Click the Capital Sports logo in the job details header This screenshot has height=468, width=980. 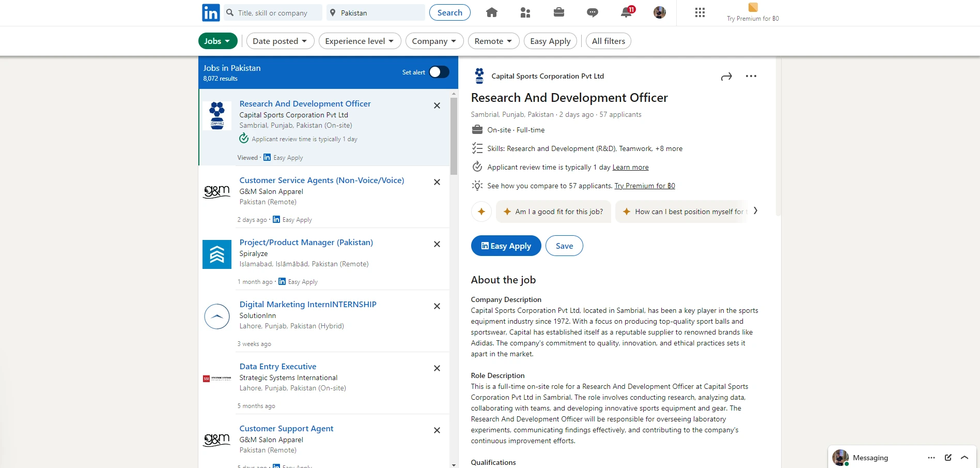(x=479, y=76)
